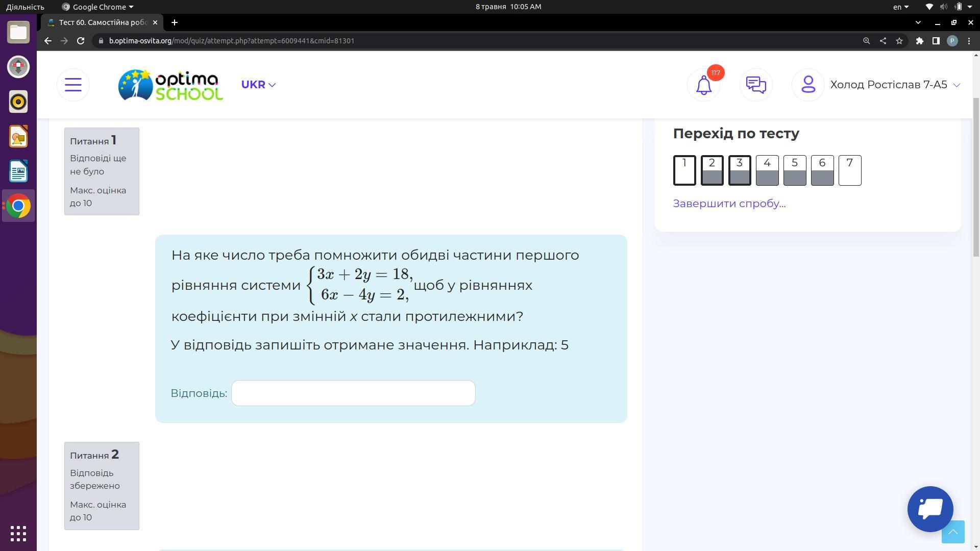Open the en keyboard layout dropdown

click(900, 7)
